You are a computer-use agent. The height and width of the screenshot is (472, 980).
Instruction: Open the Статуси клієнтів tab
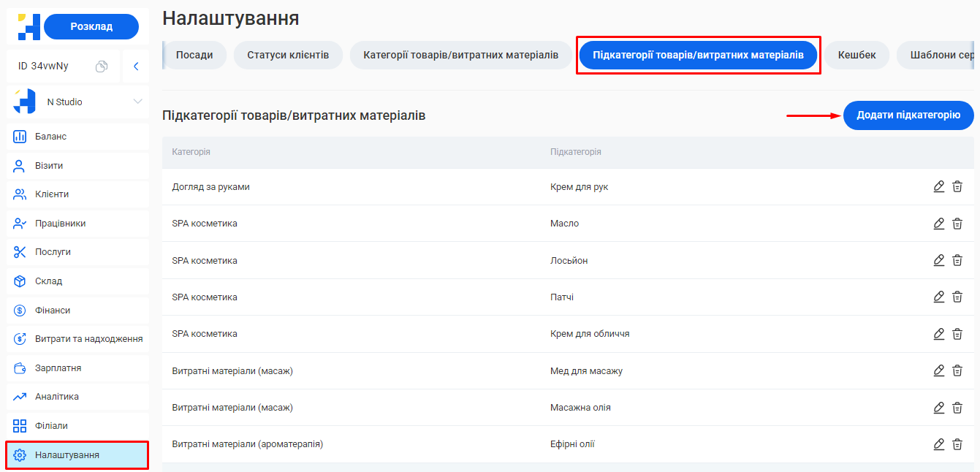288,54
